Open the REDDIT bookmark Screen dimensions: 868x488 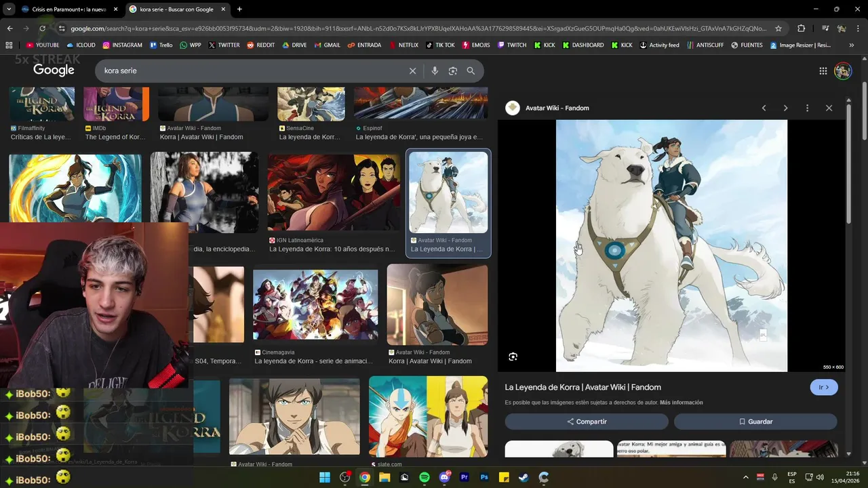coord(260,45)
